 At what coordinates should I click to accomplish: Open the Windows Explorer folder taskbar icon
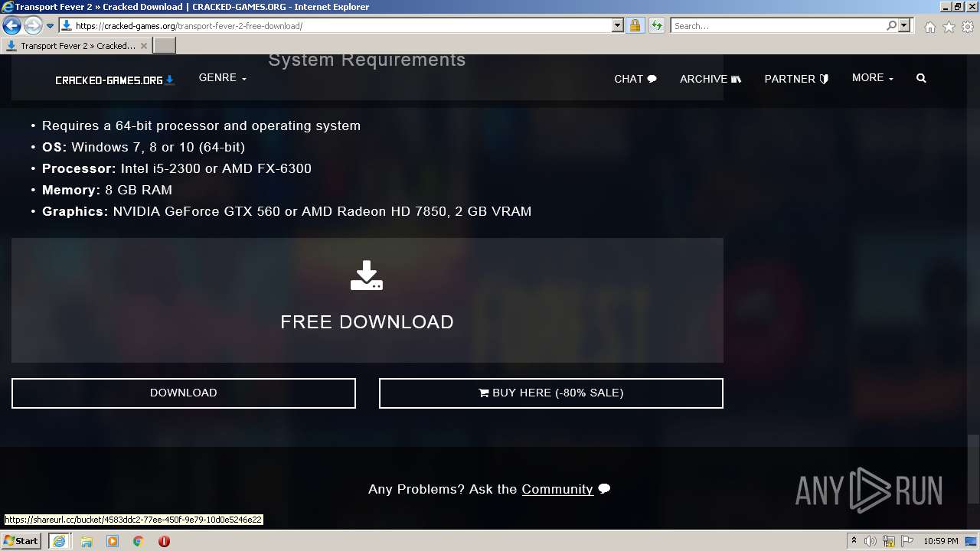[87, 541]
